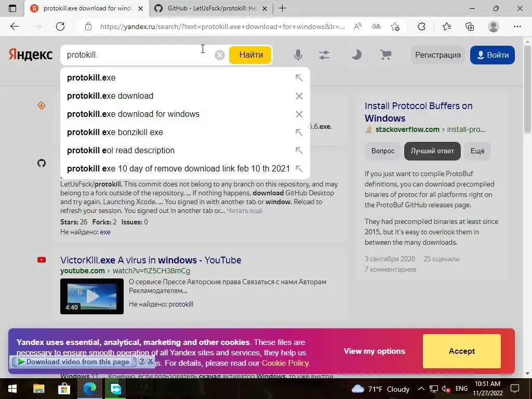Viewport: 532px width, 399px height.
Task: Select the Лучший ответ tab
Action: [x=432, y=151]
